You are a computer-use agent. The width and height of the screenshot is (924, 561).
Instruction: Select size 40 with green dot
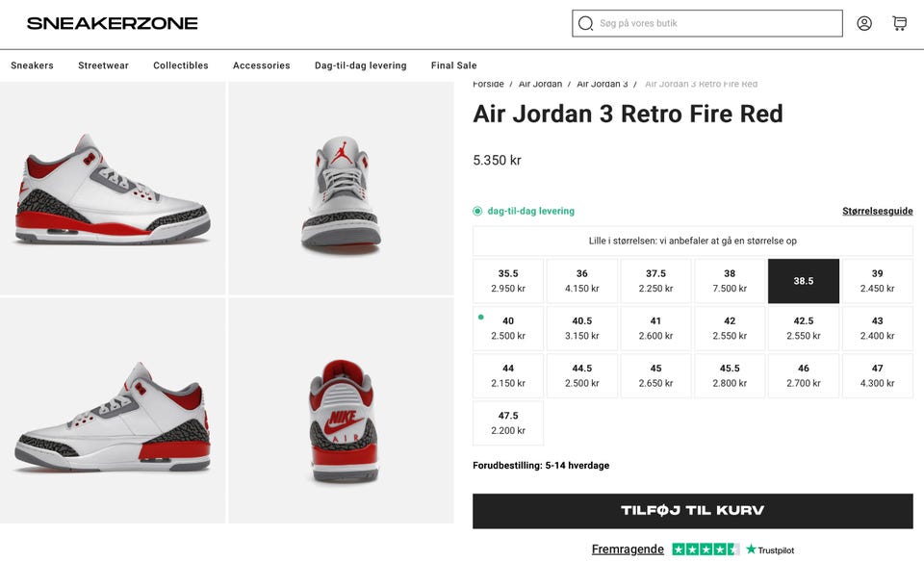[508, 328]
